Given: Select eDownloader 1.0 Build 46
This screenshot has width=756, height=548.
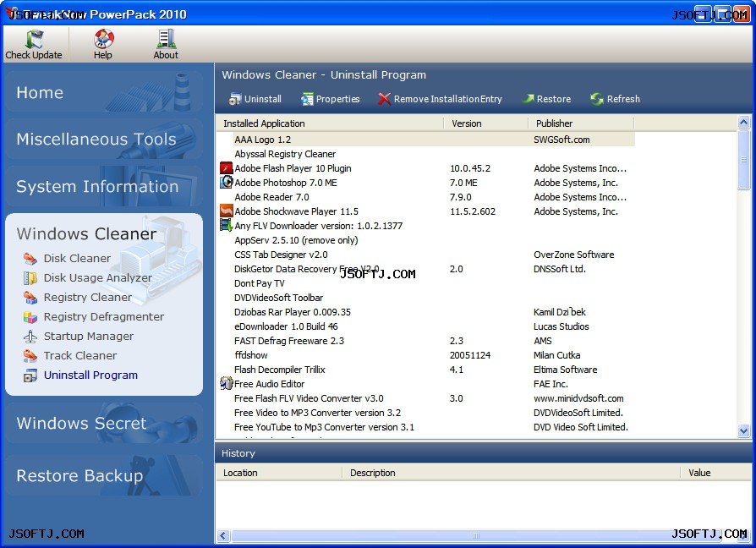Looking at the screenshot, I should [x=286, y=326].
